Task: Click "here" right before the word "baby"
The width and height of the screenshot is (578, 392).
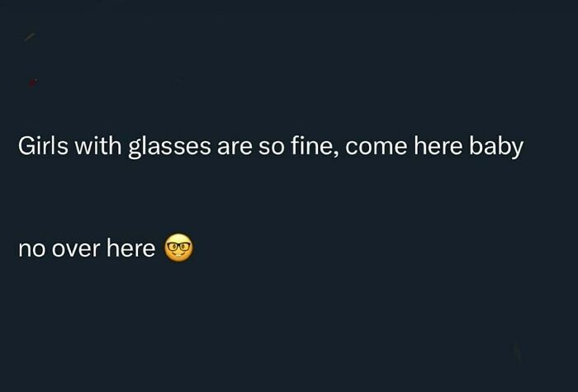Action: tap(439, 147)
